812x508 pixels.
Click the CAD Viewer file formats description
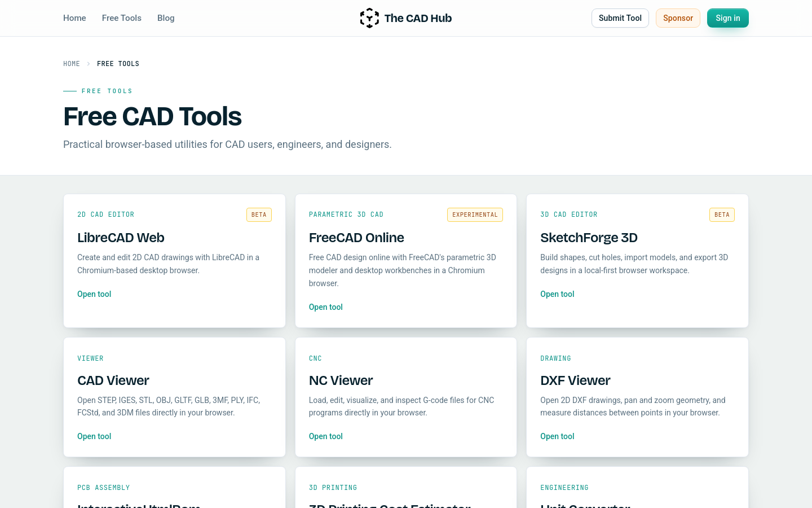tap(169, 406)
